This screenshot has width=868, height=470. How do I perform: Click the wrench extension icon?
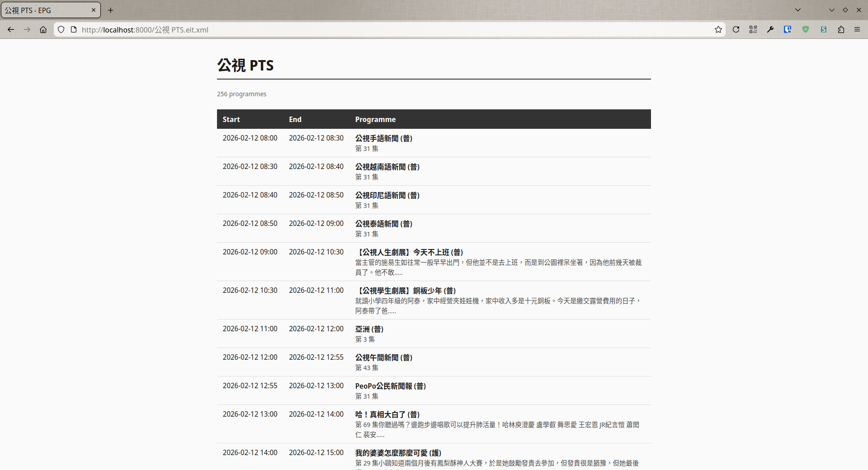pos(770,29)
